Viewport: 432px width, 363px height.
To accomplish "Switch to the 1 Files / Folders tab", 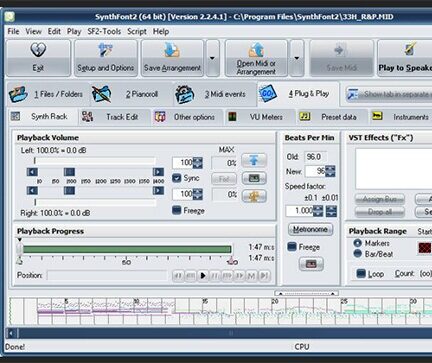I will 48,94.
